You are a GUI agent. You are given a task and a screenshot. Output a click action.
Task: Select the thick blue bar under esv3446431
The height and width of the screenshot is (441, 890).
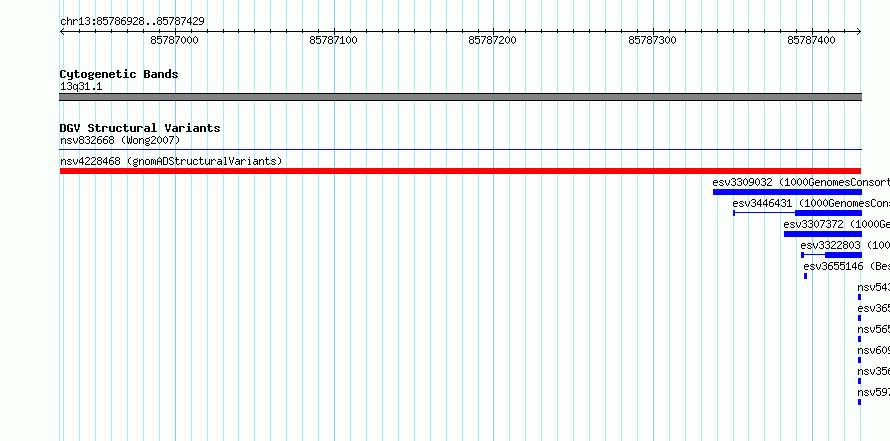coord(828,213)
